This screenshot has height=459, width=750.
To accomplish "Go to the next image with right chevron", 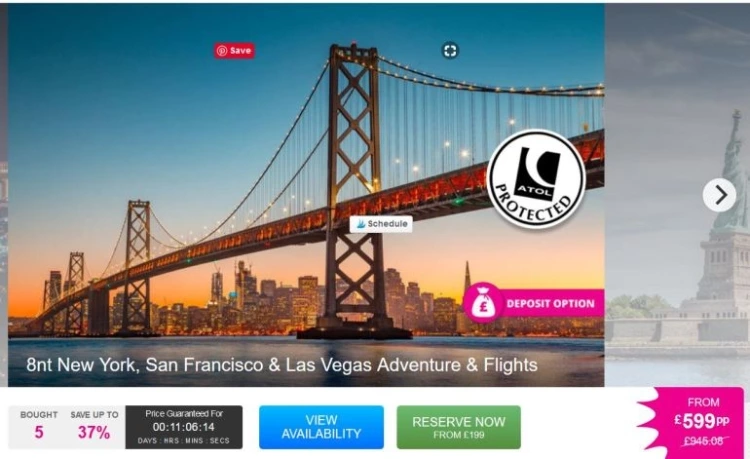I will point(719,195).
